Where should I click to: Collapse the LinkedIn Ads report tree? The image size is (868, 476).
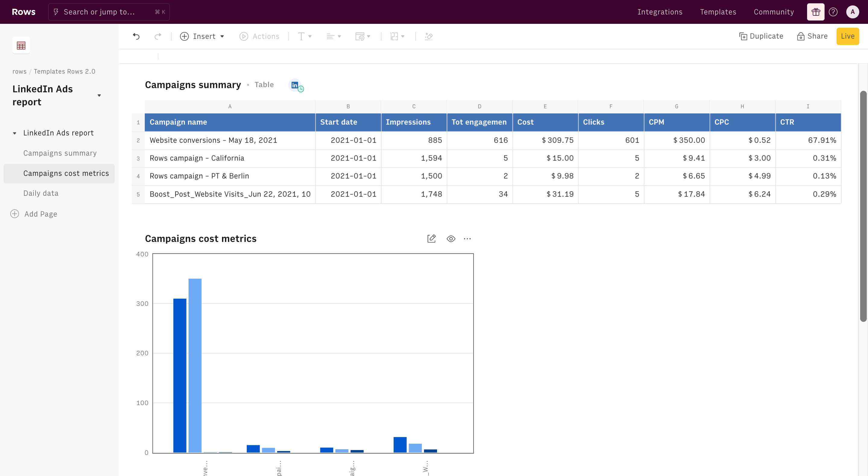[14, 133]
